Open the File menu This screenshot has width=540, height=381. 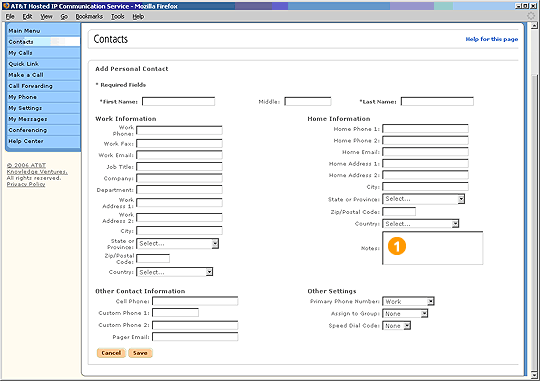[x=10, y=17]
